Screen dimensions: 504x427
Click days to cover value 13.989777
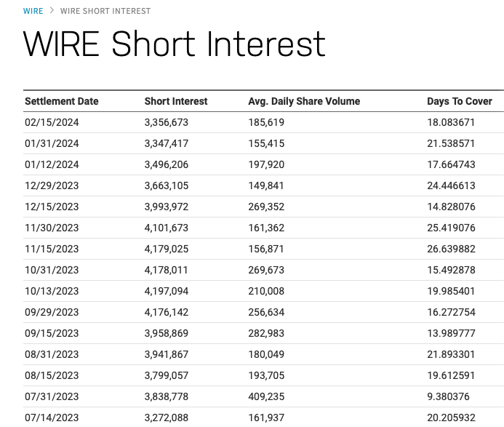[451, 333]
